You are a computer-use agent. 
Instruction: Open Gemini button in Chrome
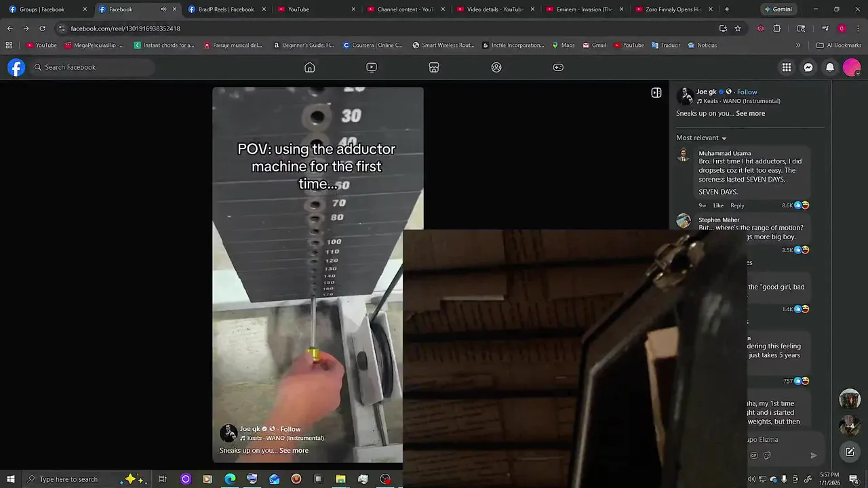(778, 9)
